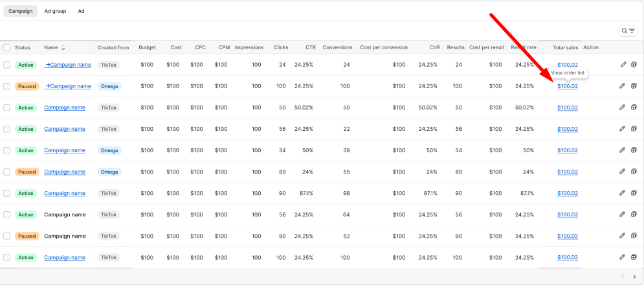644x285 pixels.
Task: Click the Total sales column header
Action: (x=565, y=47)
